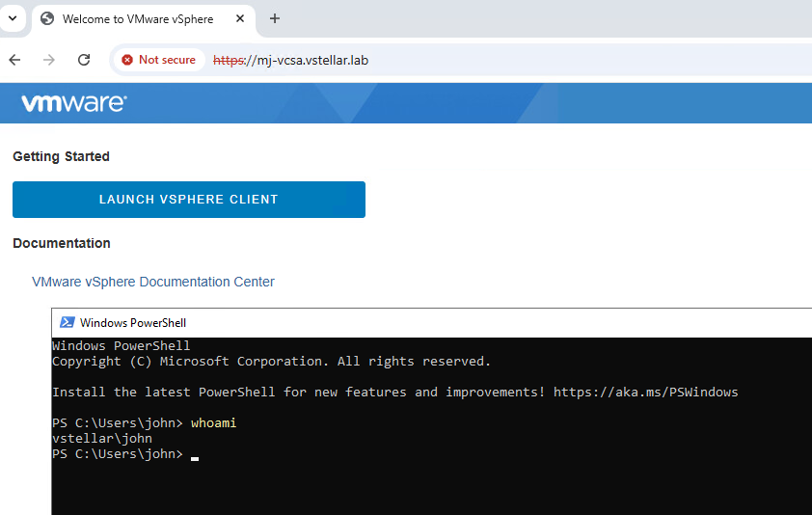812x515 pixels.
Task: Click the VMware logo in the header
Action: 74,103
